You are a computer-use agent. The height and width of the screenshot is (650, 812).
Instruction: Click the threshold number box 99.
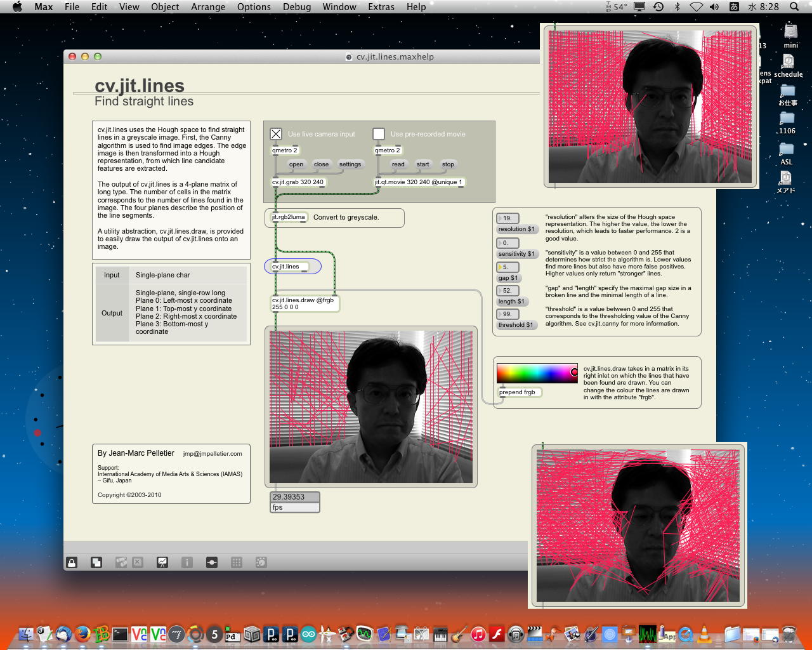[508, 314]
